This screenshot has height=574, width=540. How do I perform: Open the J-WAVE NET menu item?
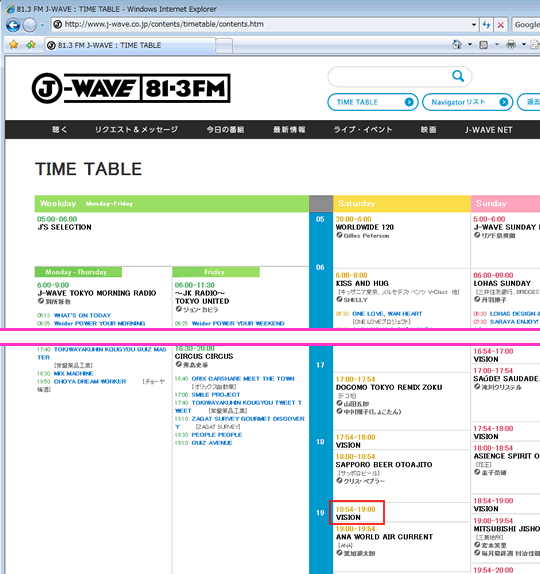(x=488, y=130)
